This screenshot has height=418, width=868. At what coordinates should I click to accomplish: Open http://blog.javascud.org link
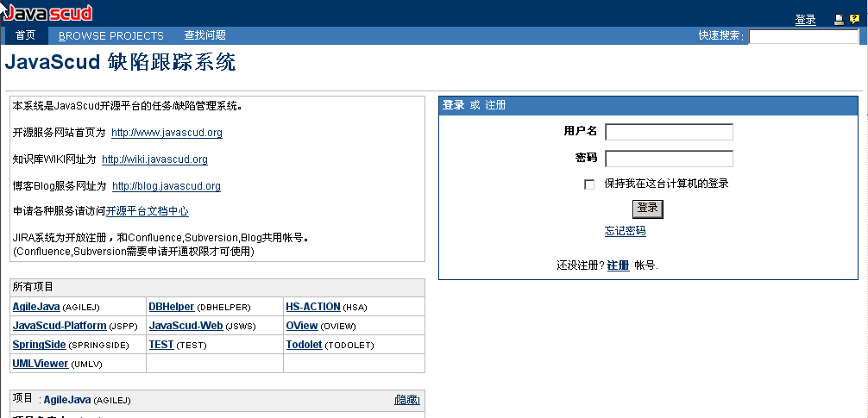[166, 186]
